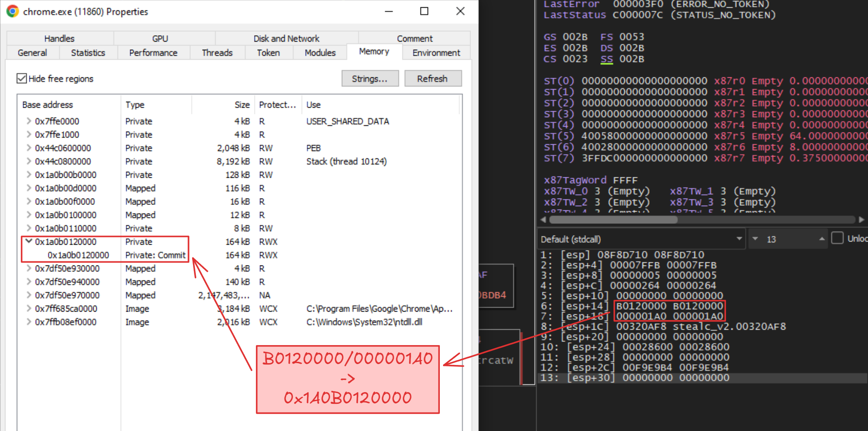The height and width of the screenshot is (431, 868).
Task: Select the Memory tab
Action: [374, 52]
